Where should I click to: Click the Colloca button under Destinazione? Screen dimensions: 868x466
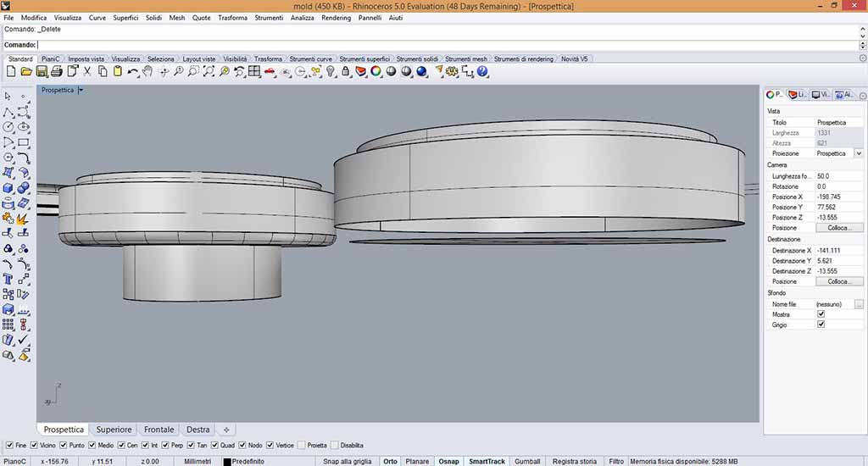838,281
